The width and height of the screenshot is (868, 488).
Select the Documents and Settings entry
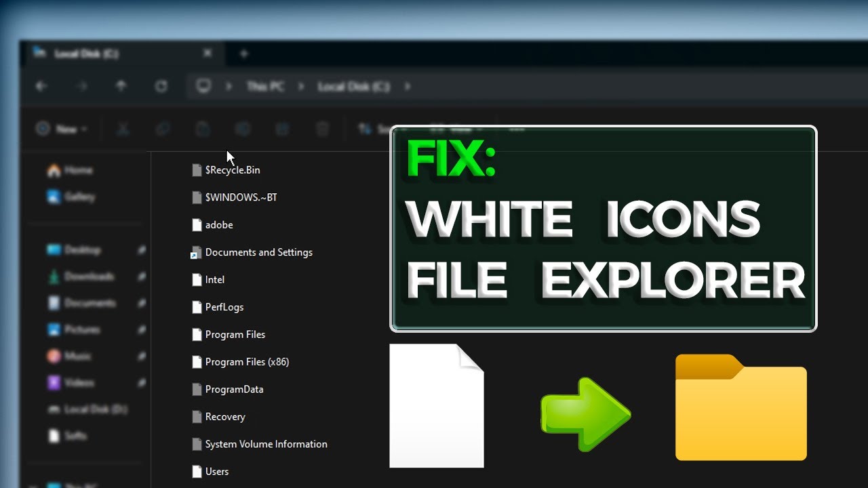[x=259, y=252]
